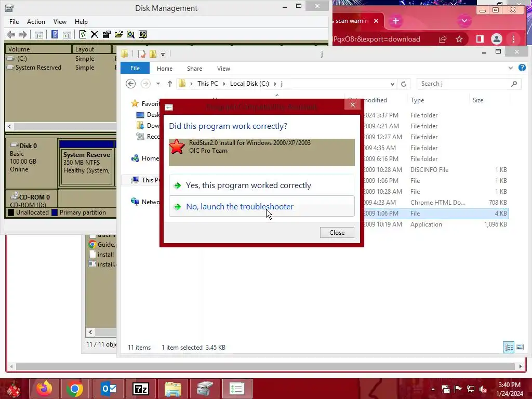Open Help menu in Disk Management
532x399 pixels.
tap(81, 22)
